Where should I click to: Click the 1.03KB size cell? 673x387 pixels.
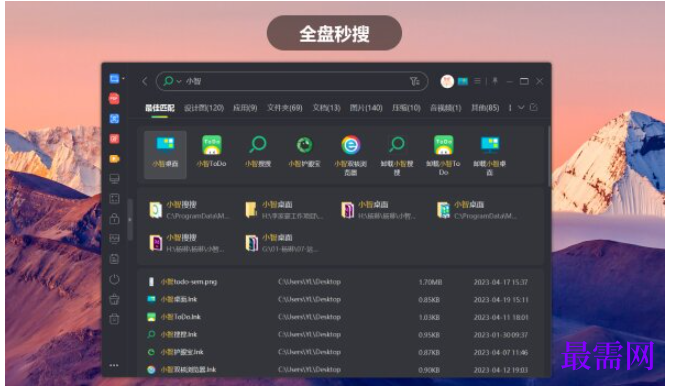tap(429, 317)
